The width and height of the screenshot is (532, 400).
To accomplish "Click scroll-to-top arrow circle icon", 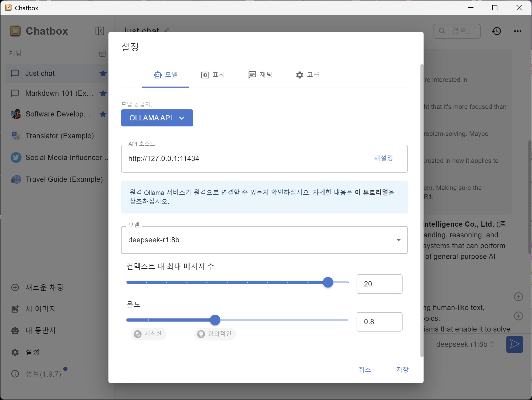I will coord(518,297).
